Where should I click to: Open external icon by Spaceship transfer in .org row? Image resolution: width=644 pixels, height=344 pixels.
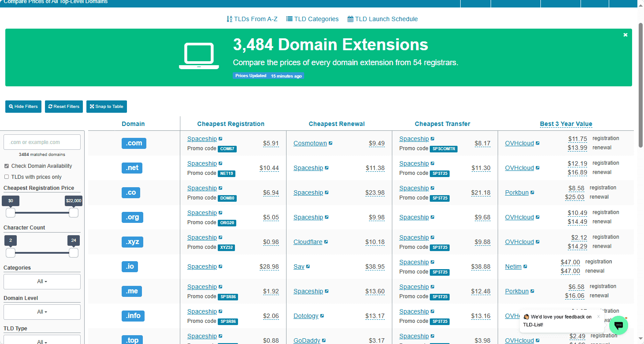pyautogui.click(x=433, y=217)
